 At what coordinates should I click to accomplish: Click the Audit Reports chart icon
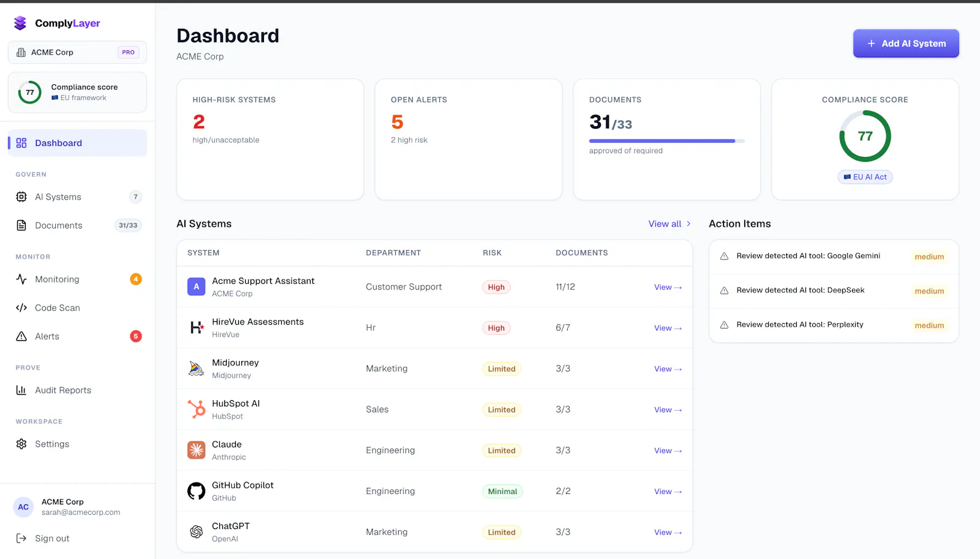tap(21, 390)
